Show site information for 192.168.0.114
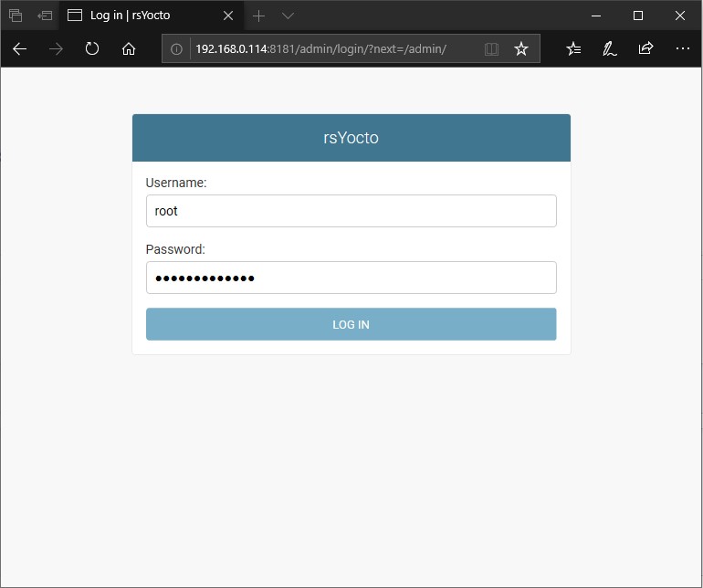This screenshot has width=703, height=588. point(177,49)
